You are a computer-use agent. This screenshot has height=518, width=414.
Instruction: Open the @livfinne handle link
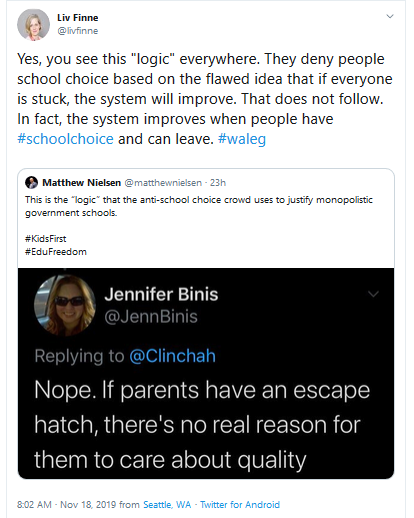(x=78, y=31)
